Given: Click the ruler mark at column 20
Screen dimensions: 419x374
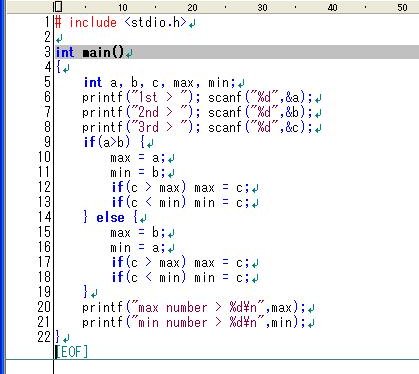Looking at the screenshot, I should click(192, 7).
